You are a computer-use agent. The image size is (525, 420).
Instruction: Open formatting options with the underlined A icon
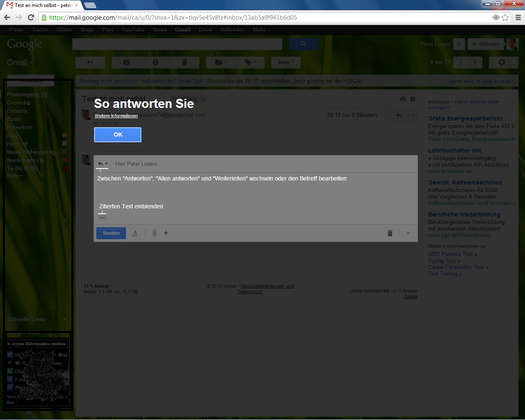(135, 233)
